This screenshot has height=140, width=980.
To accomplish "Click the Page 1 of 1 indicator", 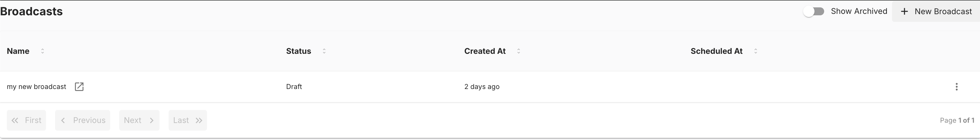I will pos(957,120).
